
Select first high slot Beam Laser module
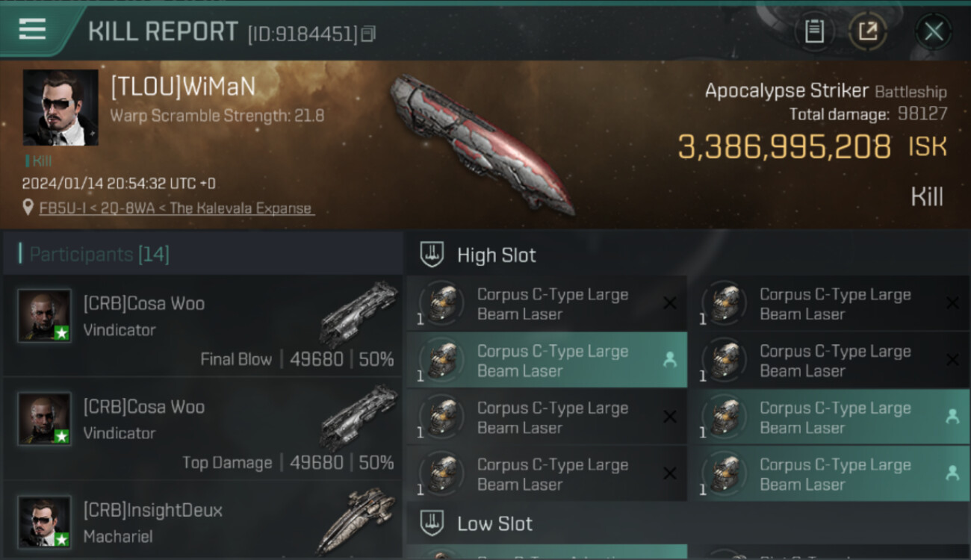coord(547,304)
